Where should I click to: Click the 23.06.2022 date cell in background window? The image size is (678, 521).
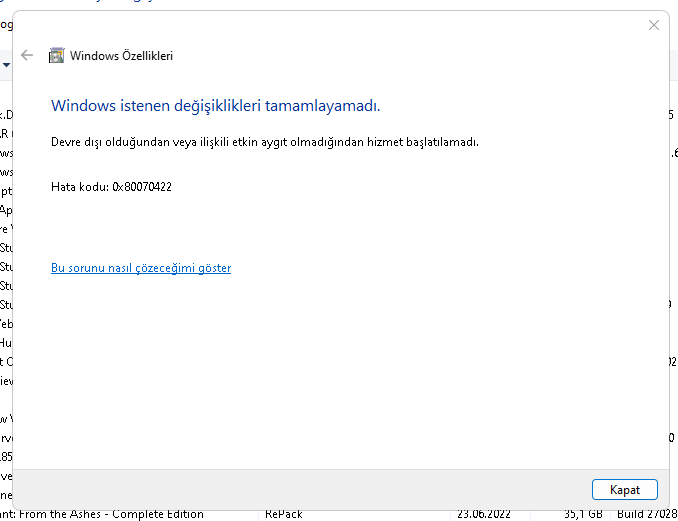[484, 515]
